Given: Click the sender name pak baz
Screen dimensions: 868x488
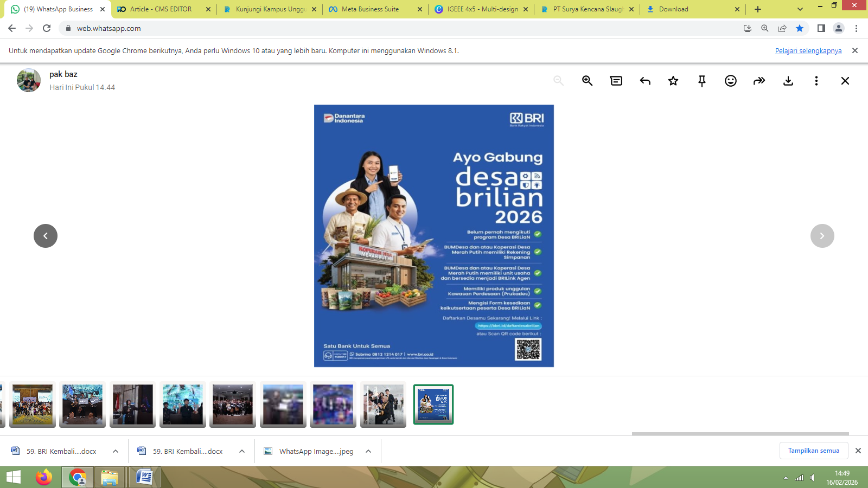Looking at the screenshot, I should click(x=63, y=74).
